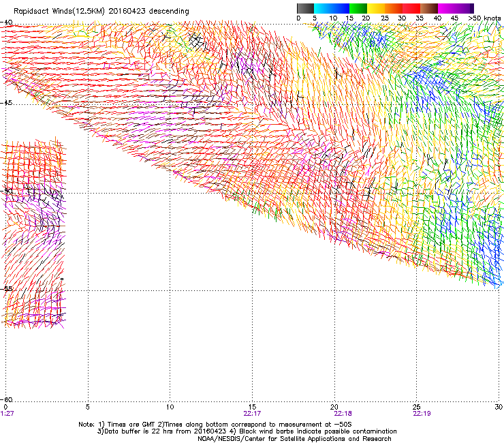This screenshot has height=443, width=504.
Task: Click the 'Rapidscat Winds(12.5KM) 20160423 descending' title
Action: click(101, 12)
